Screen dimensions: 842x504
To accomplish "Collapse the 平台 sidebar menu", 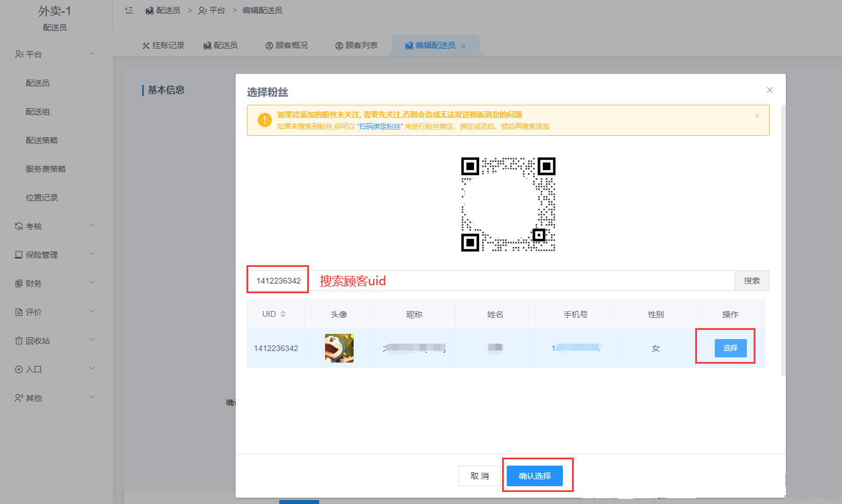I will [x=56, y=54].
